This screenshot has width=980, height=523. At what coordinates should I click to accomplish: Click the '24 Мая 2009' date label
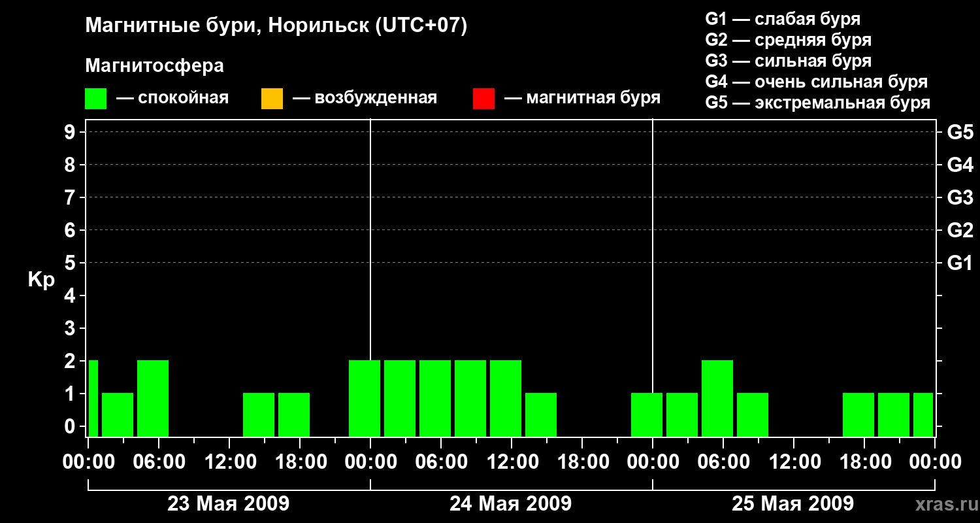(x=511, y=503)
